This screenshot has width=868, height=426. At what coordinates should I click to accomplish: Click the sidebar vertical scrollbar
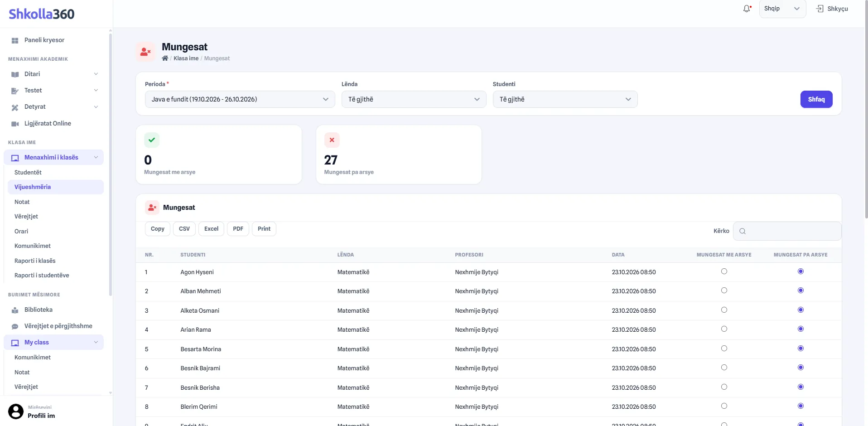pos(111,163)
